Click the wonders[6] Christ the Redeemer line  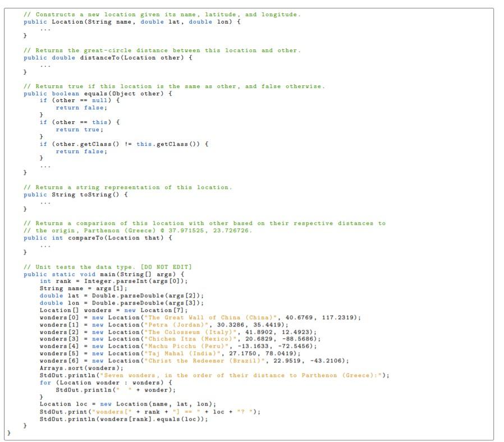(x=194, y=361)
